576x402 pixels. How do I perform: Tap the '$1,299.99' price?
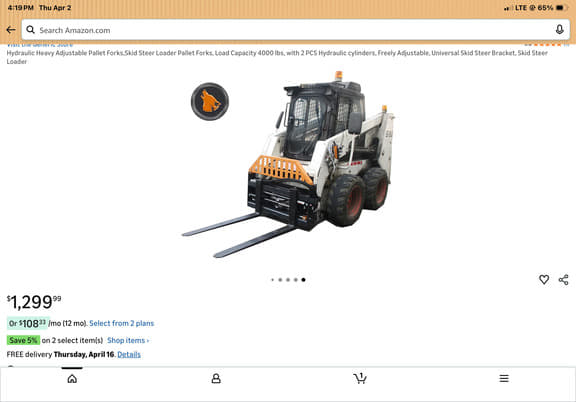click(x=34, y=302)
